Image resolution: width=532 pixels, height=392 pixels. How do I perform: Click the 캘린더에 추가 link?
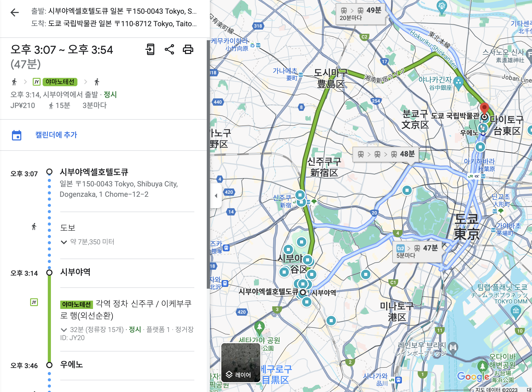[x=56, y=135]
